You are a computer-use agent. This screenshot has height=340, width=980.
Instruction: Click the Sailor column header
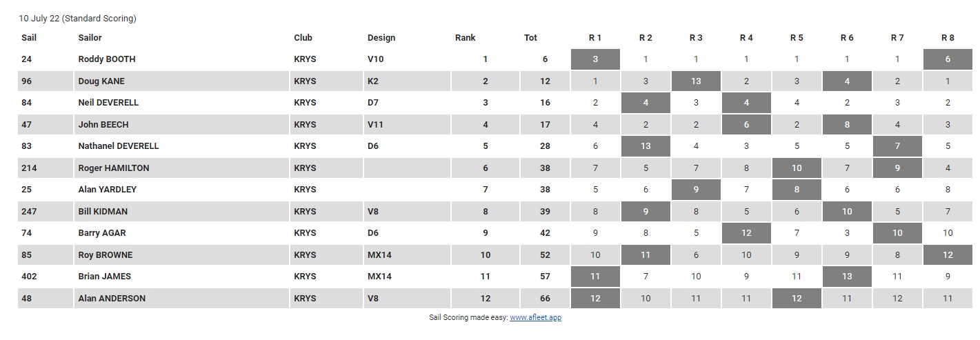[90, 38]
